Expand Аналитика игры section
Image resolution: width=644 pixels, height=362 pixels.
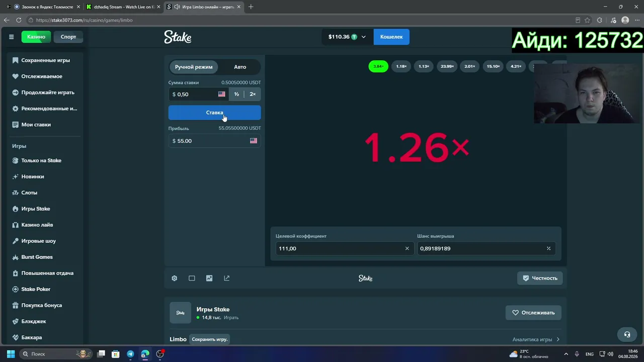pos(536,339)
